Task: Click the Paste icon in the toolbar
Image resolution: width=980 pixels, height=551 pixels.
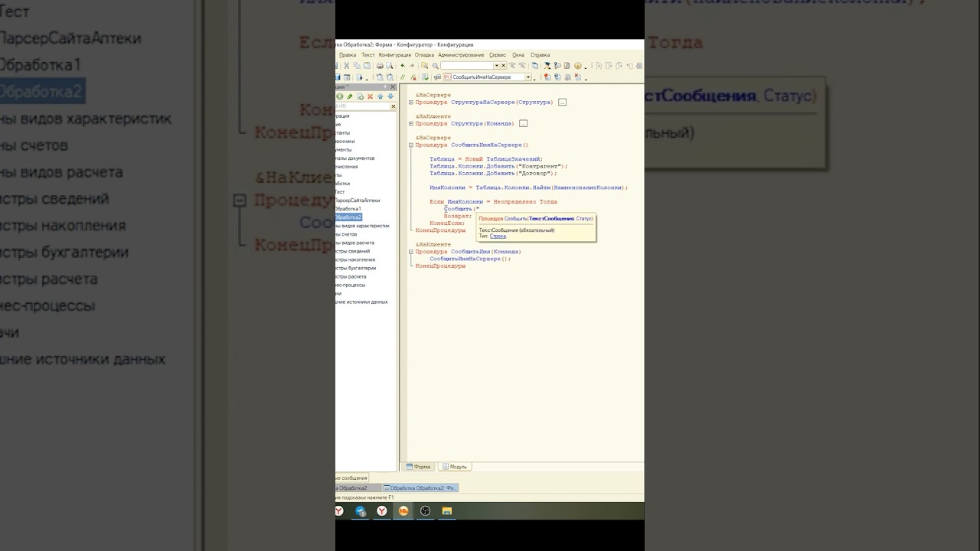Action: pyautogui.click(x=367, y=66)
